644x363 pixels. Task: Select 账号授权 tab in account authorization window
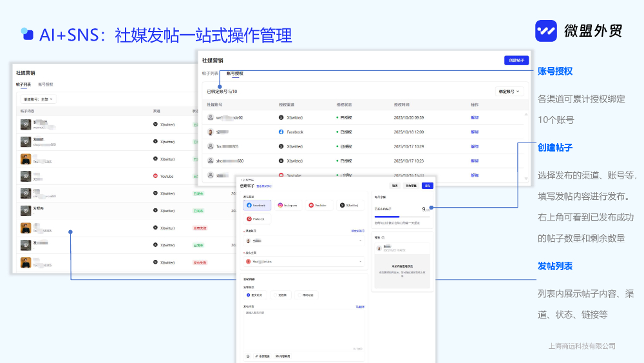[235, 74]
